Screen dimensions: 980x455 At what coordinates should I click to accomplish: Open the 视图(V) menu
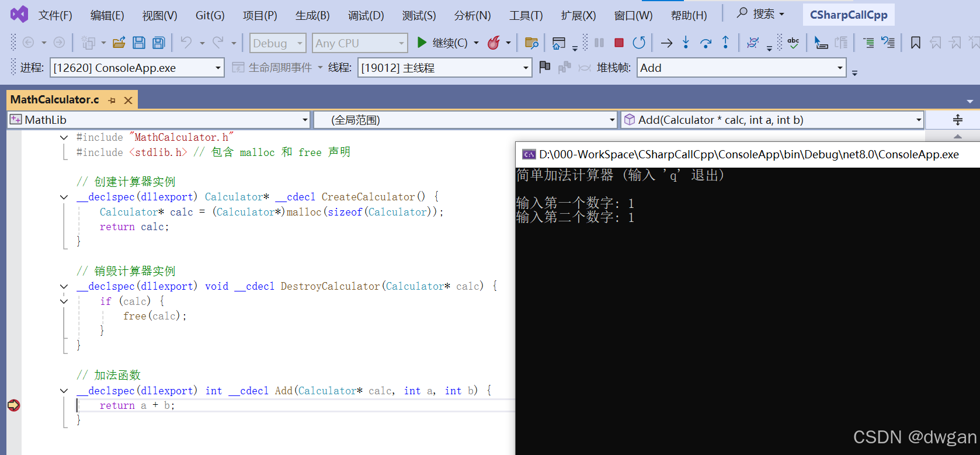159,15
